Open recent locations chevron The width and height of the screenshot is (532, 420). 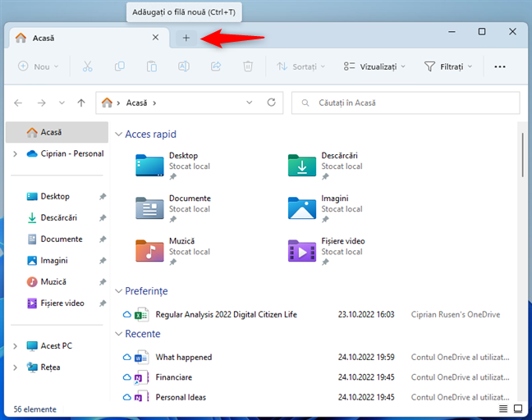point(62,103)
